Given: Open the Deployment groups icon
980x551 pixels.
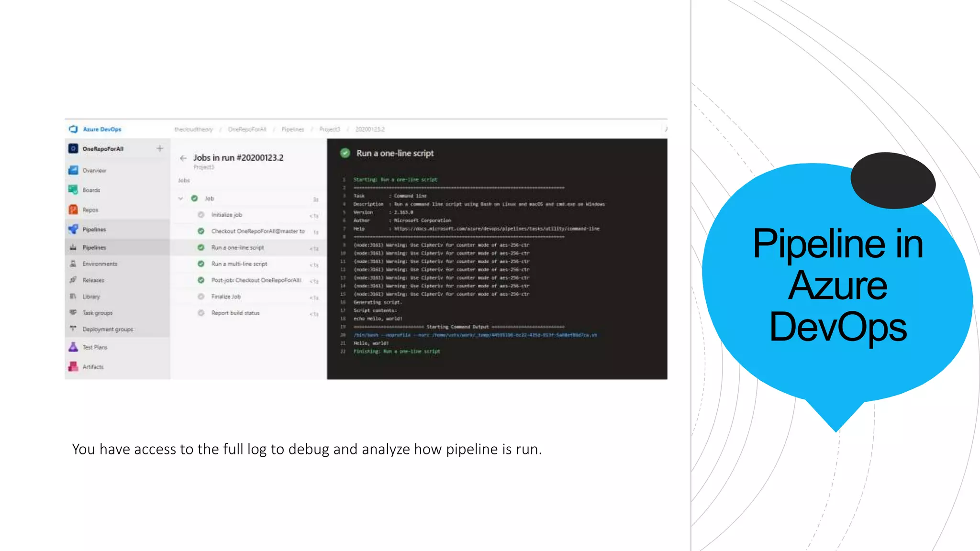Looking at the screenshot, I should point(73,329).
